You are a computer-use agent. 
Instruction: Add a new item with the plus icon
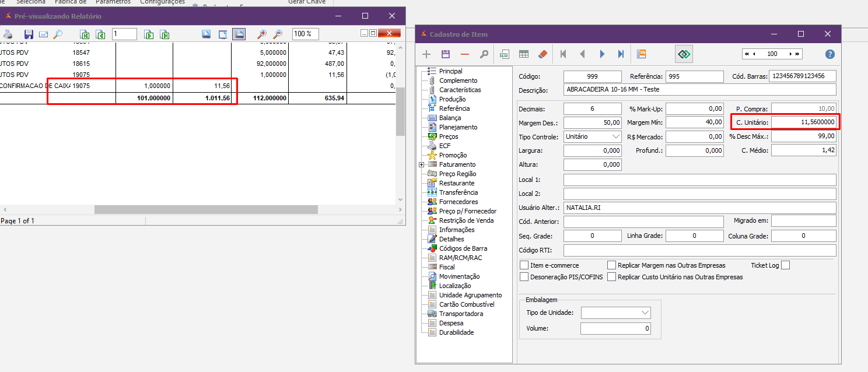click(x=426, y=54)
